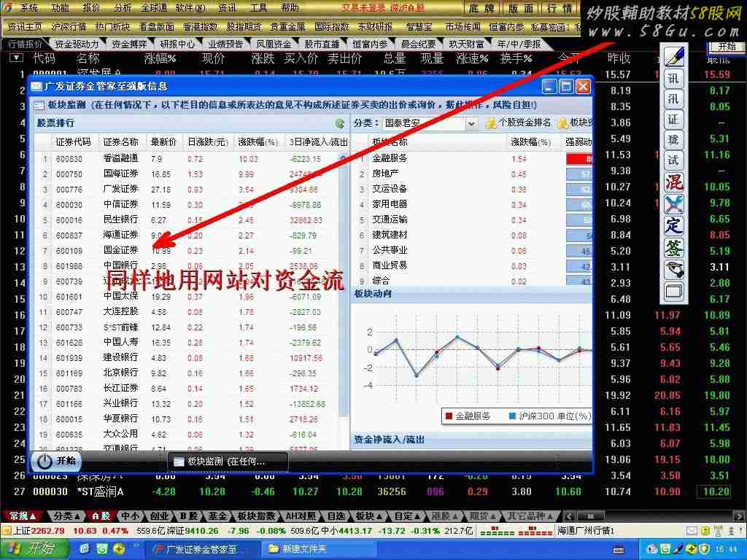The height and width of the screenshot is (560, 747).
Task: Click the blank rectangle icon in floating toolbar
Action: click(x=674, y=291)
